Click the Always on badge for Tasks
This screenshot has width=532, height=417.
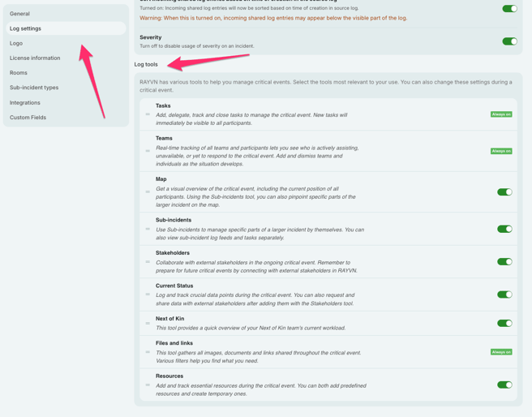coord(500,114)
